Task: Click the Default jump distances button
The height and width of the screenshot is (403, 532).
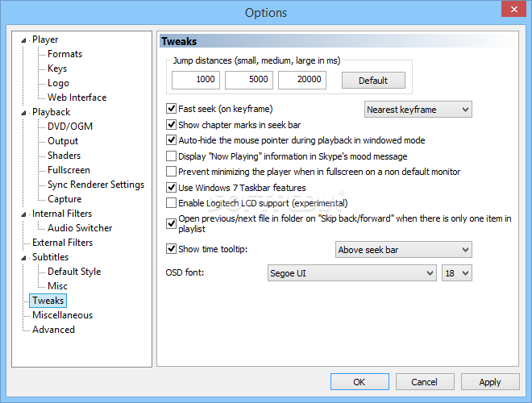Action: (x=373, y=81)
